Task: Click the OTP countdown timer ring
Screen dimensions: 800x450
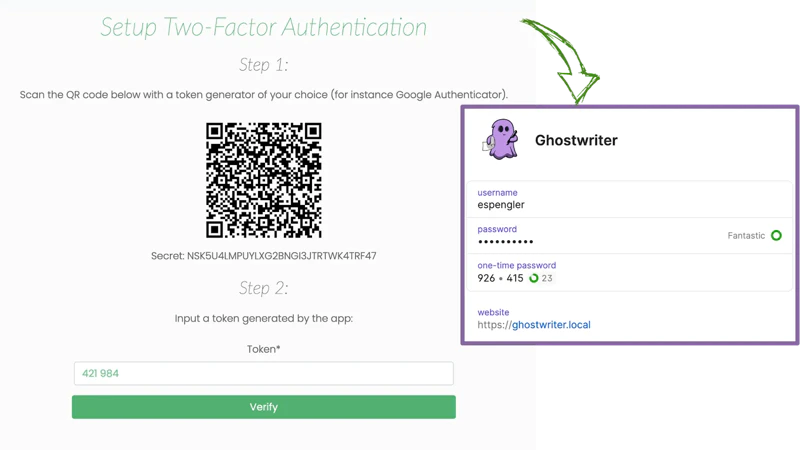Action: pos(534,278)
